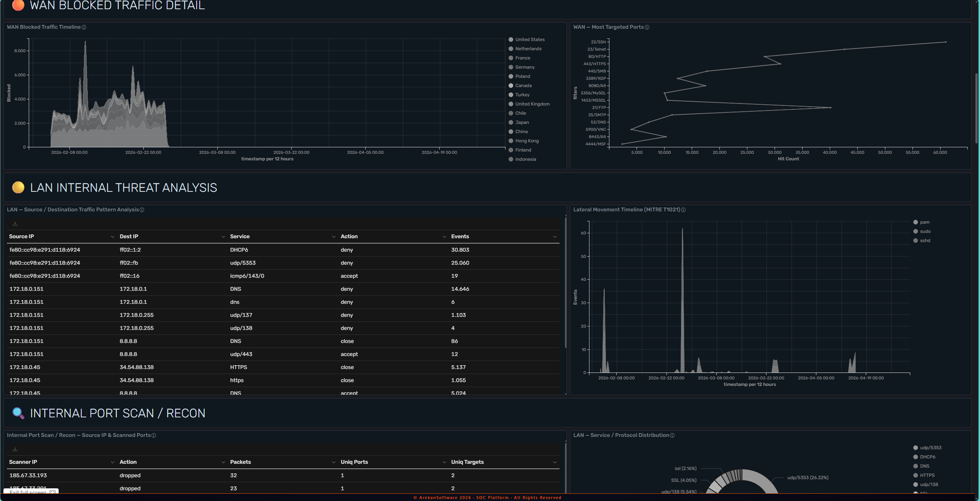Toggle DHCP6 legend entry in distribution chart
980x501 pixels.
pyautogui.click(x=924, y=457)
